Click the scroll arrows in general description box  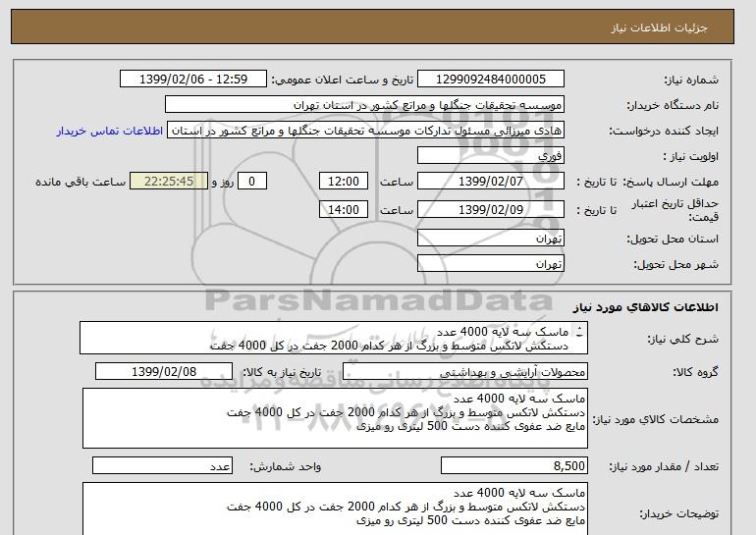579,332
